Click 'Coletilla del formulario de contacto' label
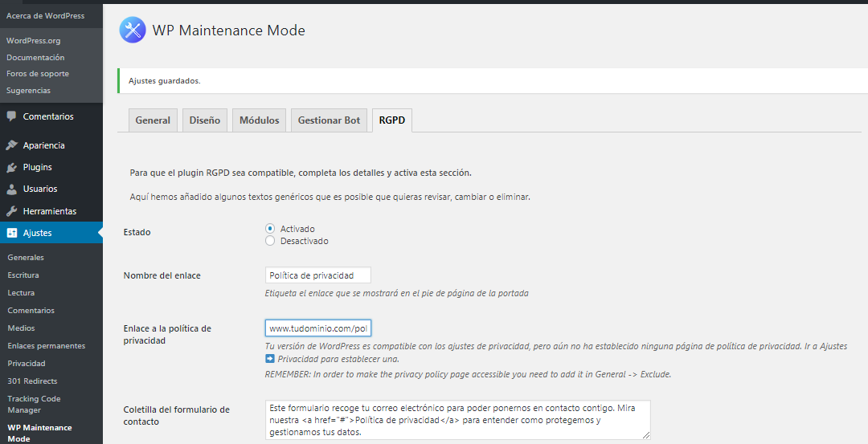 point(176,415)
